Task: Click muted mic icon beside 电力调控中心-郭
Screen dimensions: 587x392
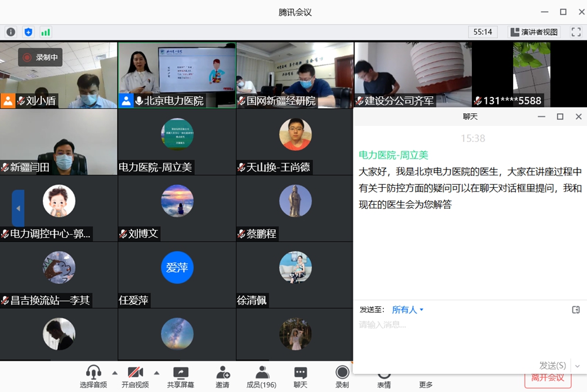Action: click(x=5, y=234)
